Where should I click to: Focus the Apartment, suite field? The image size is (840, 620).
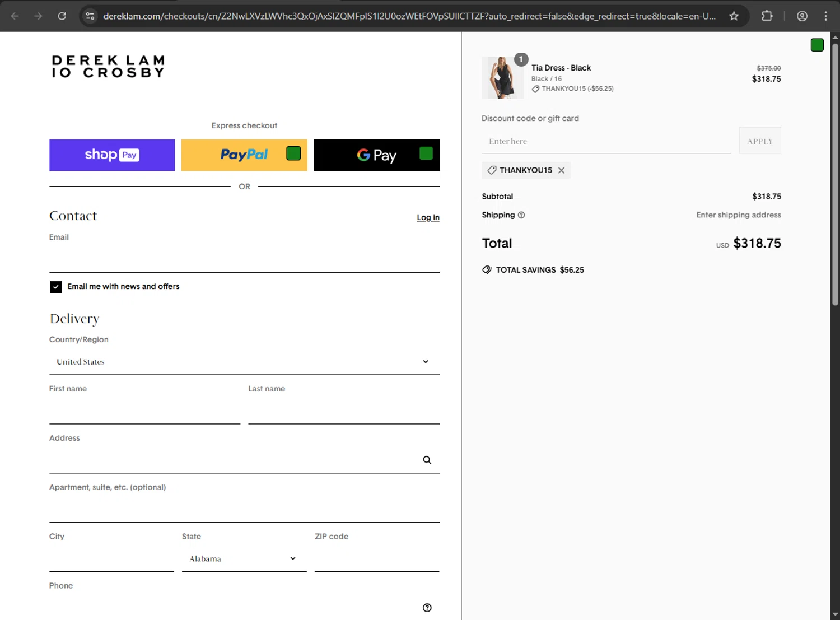click(244, 509)
